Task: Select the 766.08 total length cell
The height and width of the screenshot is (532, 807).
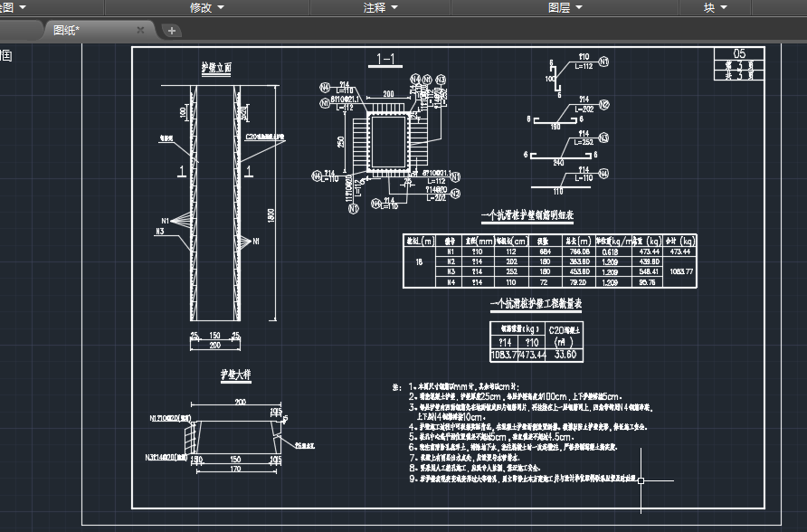Action: tap(580, 252)
